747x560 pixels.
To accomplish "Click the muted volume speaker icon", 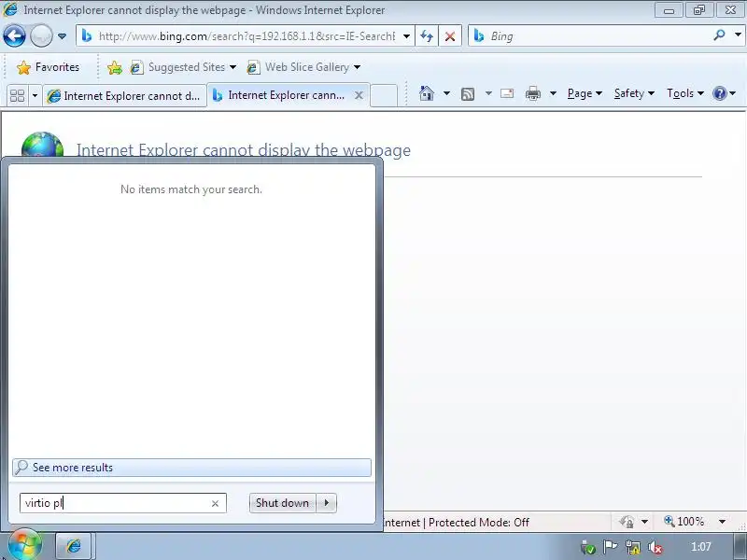I will tap(655, 548).
